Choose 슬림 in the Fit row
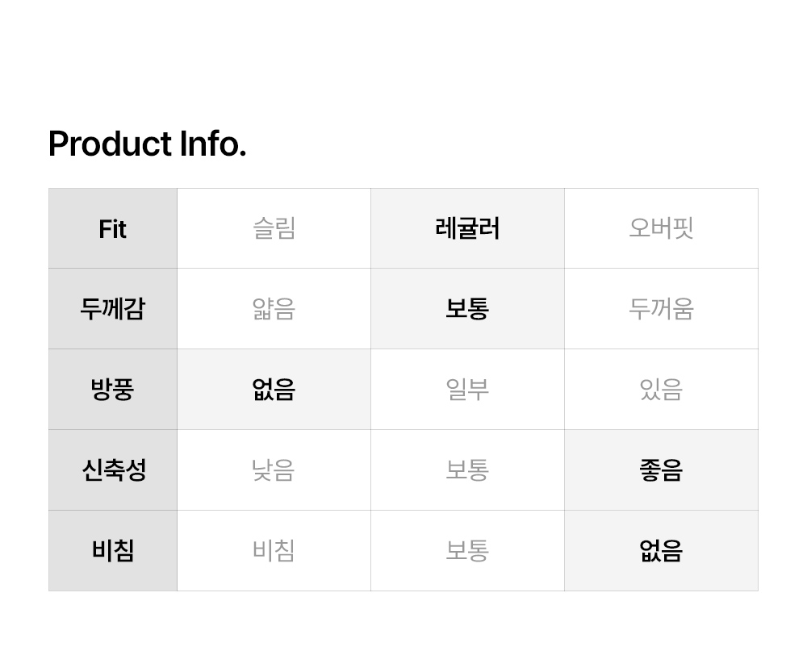This screenshot has height=672, width=807. (x=274, y=229)
